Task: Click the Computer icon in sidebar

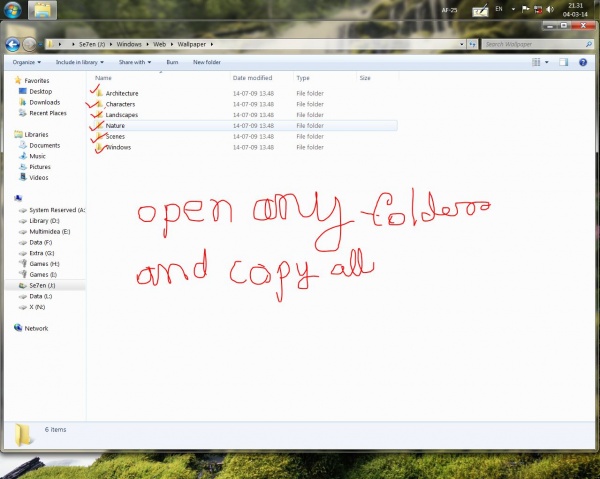Action: tap(18, 198)
